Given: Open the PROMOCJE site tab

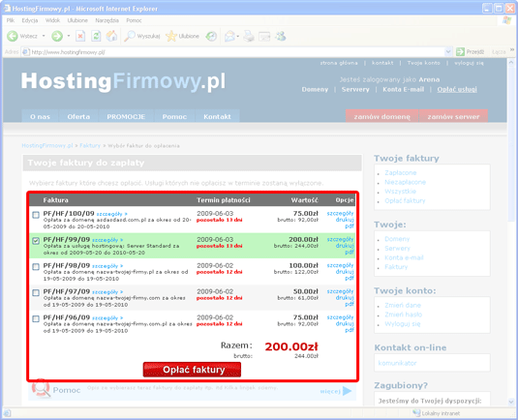Looking at the screenshot, I should click(x=126, y=116).
